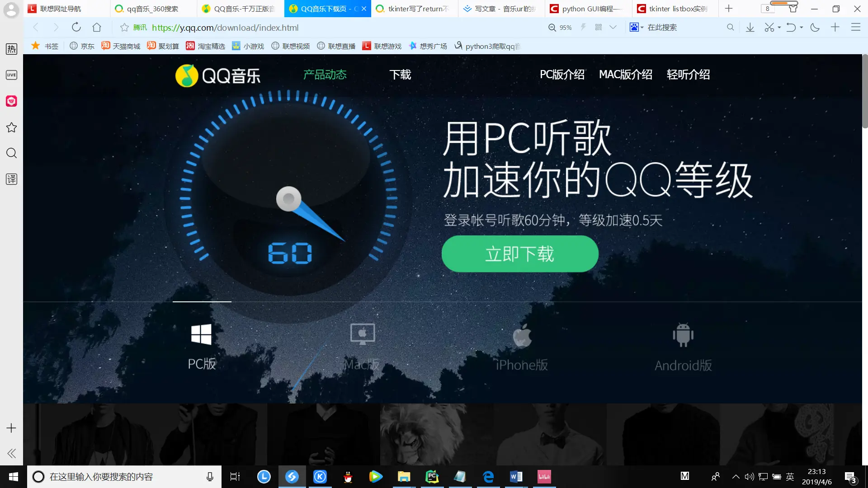This screenshot has height=488, width=868.
Task: Click the green 立即下载 button
Action: [520, 254]
